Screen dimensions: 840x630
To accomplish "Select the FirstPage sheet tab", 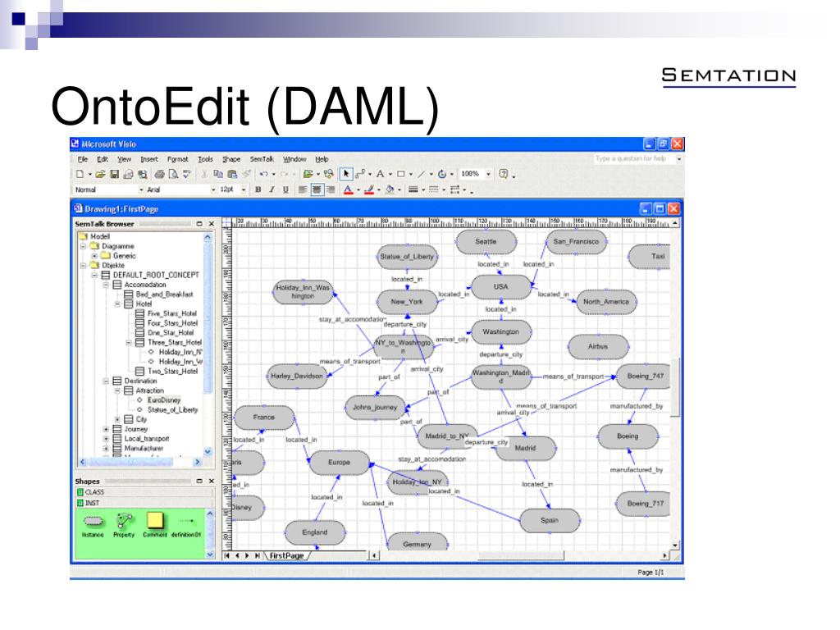I will pos(286,555).
